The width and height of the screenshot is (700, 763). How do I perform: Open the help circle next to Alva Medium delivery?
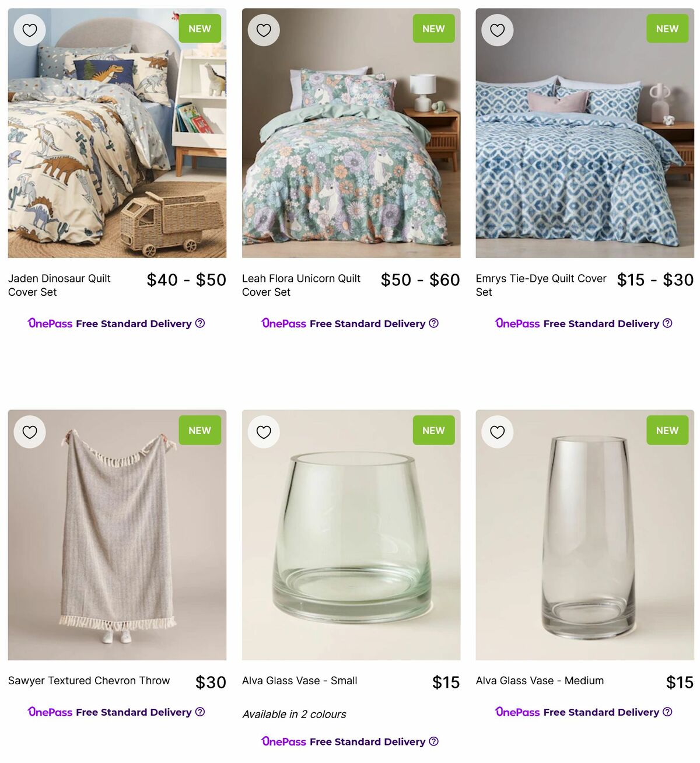point(667,712)
